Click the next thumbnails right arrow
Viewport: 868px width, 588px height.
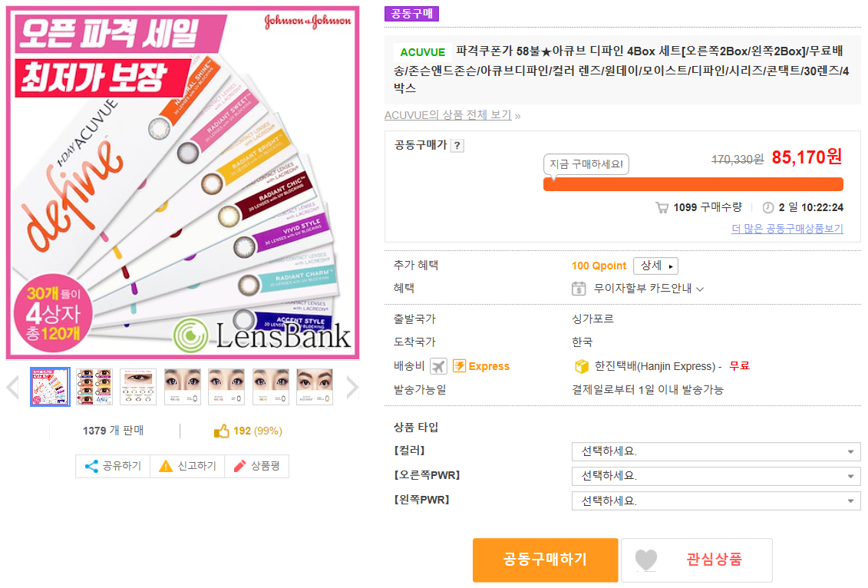click(352, 387)
